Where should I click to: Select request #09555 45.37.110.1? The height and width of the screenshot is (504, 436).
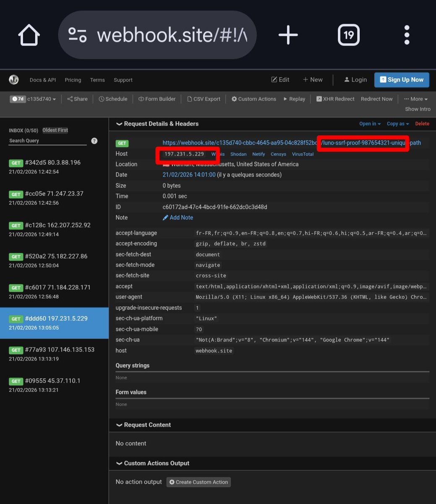[x=54, y=385]
